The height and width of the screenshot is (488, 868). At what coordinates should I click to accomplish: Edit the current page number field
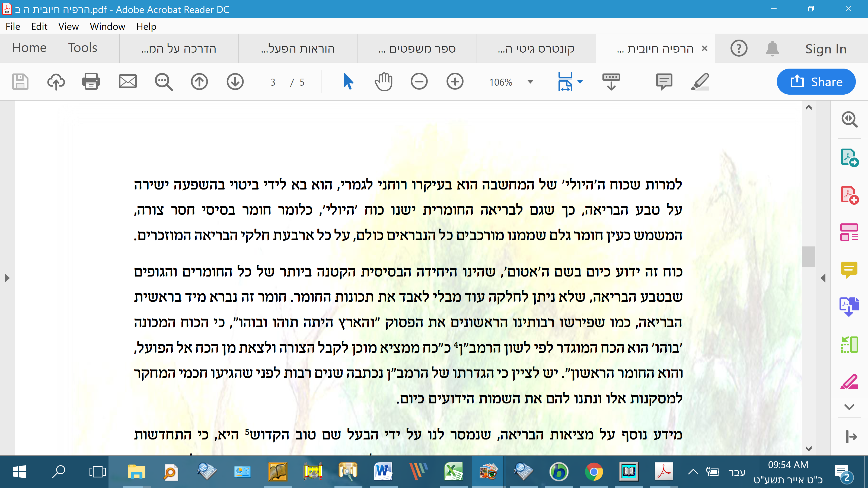tap(272, 82)
